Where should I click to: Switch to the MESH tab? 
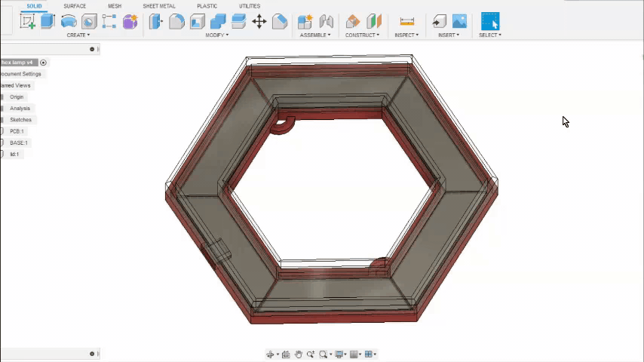(x=115, y=6)
